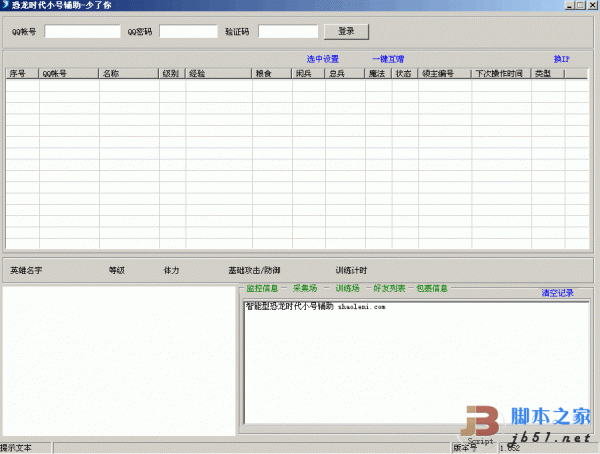Sort by the 领主编号 column header
This screenshot has height=454, width=600.
[445, 73]
